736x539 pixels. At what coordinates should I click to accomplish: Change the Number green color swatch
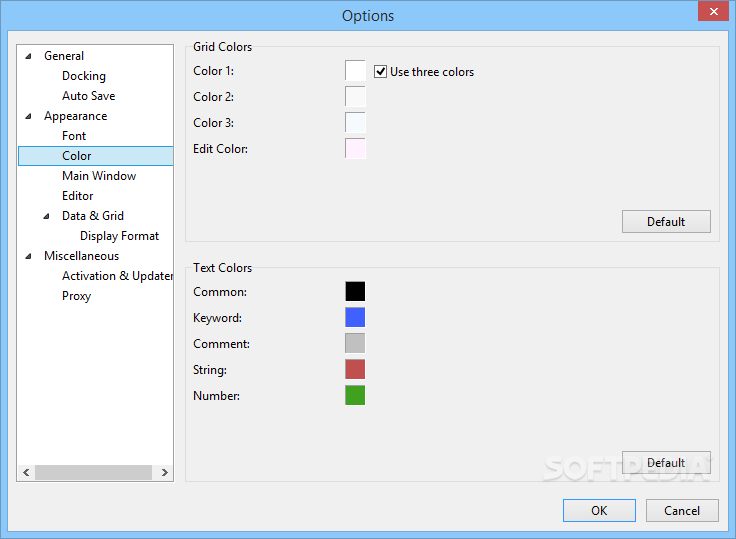point(355,395)
